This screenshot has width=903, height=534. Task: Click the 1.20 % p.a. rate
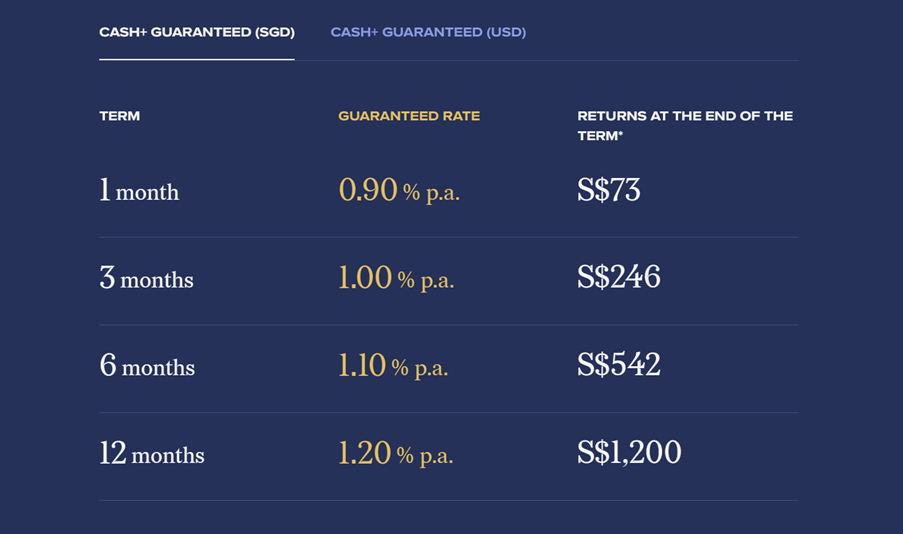point(395,454)
